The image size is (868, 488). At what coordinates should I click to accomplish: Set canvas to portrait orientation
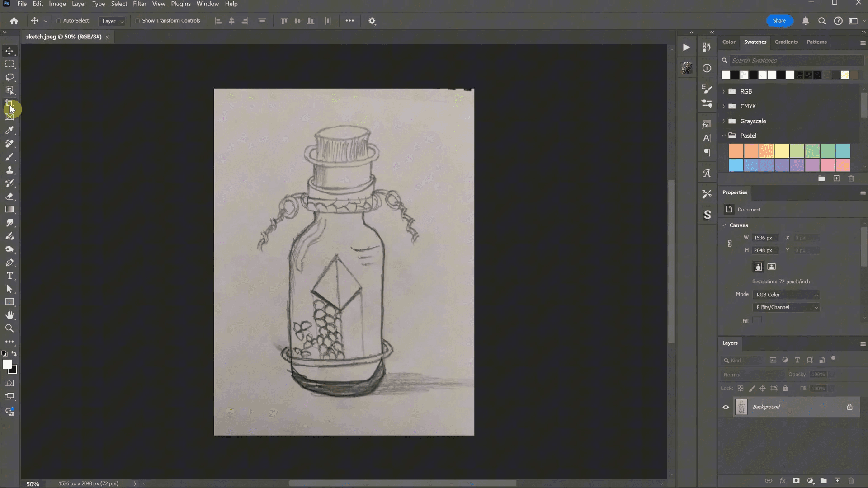point(758,267)
